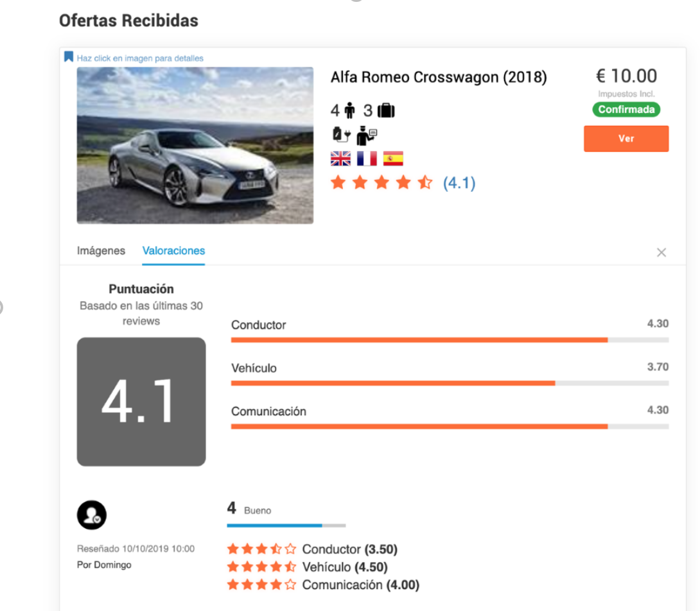Switch to the Imágenes tab

coord(101,251)
